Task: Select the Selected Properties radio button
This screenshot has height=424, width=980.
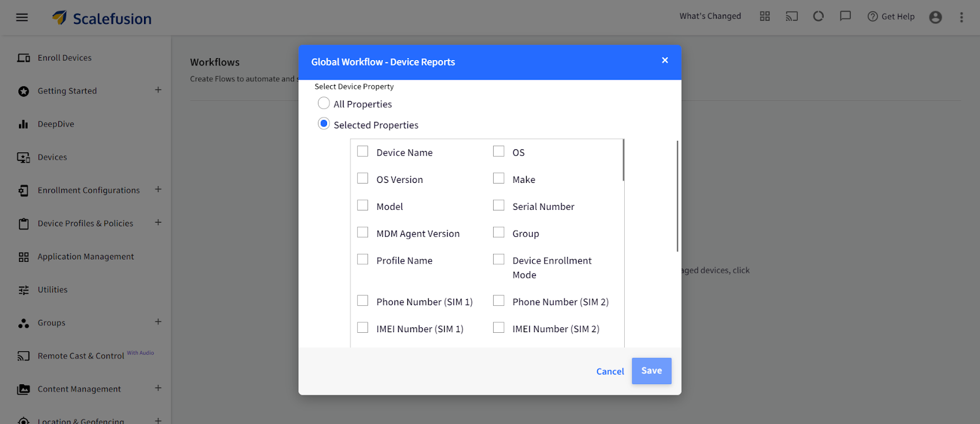Action: click(x=324, y=124)
